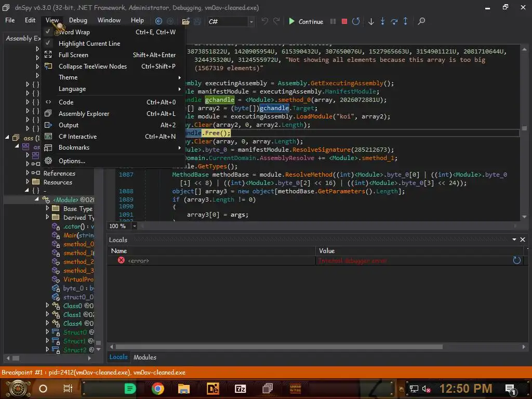Toggle Word Wrap in the View menu
Screen dimensions: 532x399
[113, 32]
